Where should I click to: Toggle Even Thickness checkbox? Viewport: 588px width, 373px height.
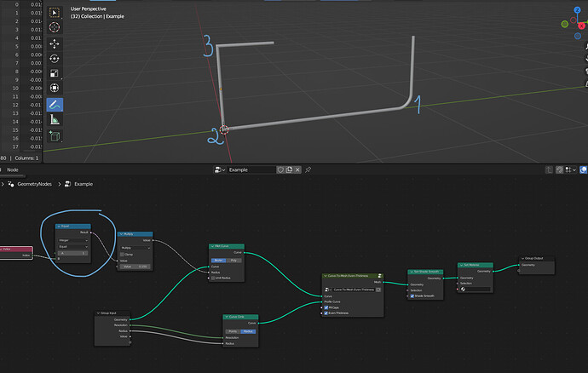tap(326, 313)
